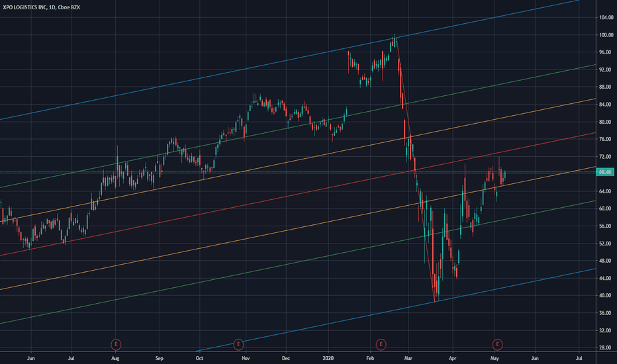Click the 84.00 price axis label

tap(606, 105)
